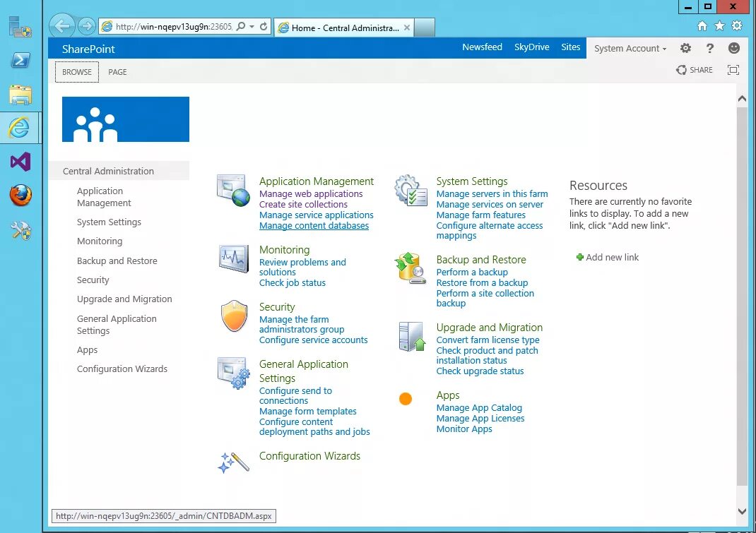Viewport: 756px width, 533px height.
Task: Select the PAGE ribbon tab
Action: (117, 72)
